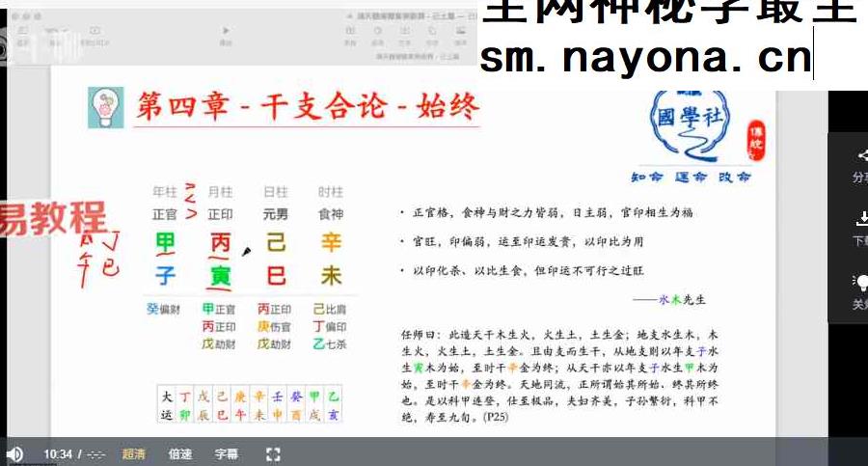Click the green 甲 heavenly stem character

click(x=165, y=243)
